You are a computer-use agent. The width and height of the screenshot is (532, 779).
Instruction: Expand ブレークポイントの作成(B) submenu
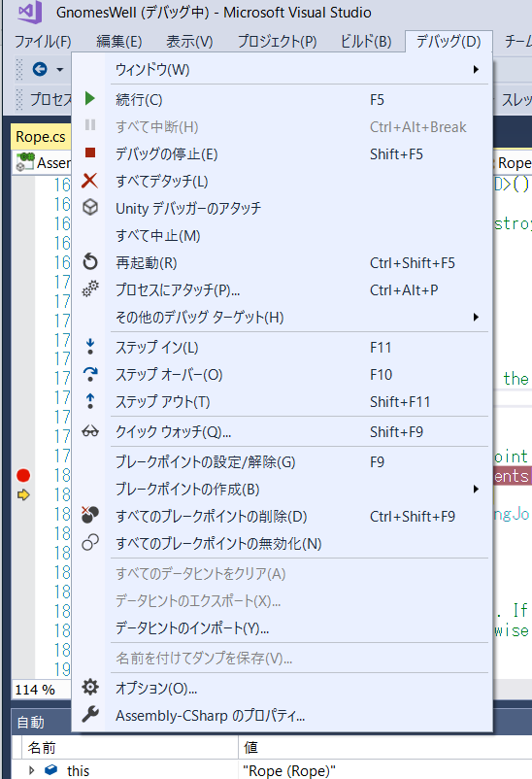click(283, 489)
